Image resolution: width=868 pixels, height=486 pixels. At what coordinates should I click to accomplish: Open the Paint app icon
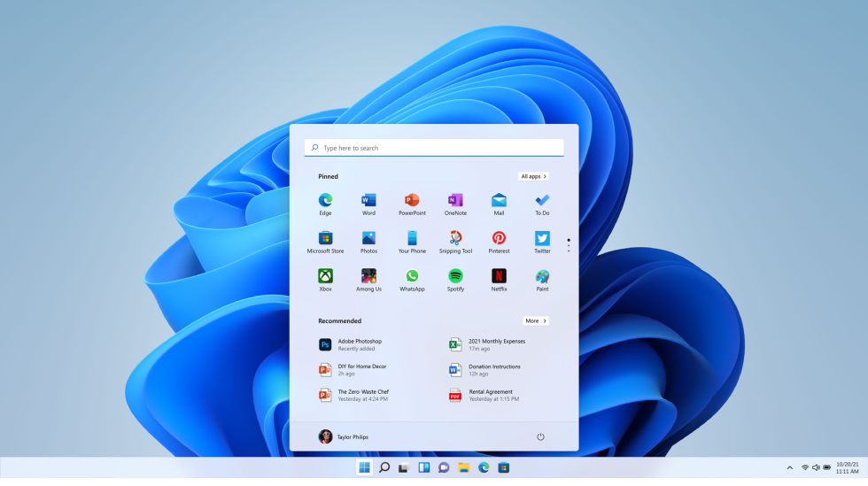pyautogui.click(x=542, y=277)
